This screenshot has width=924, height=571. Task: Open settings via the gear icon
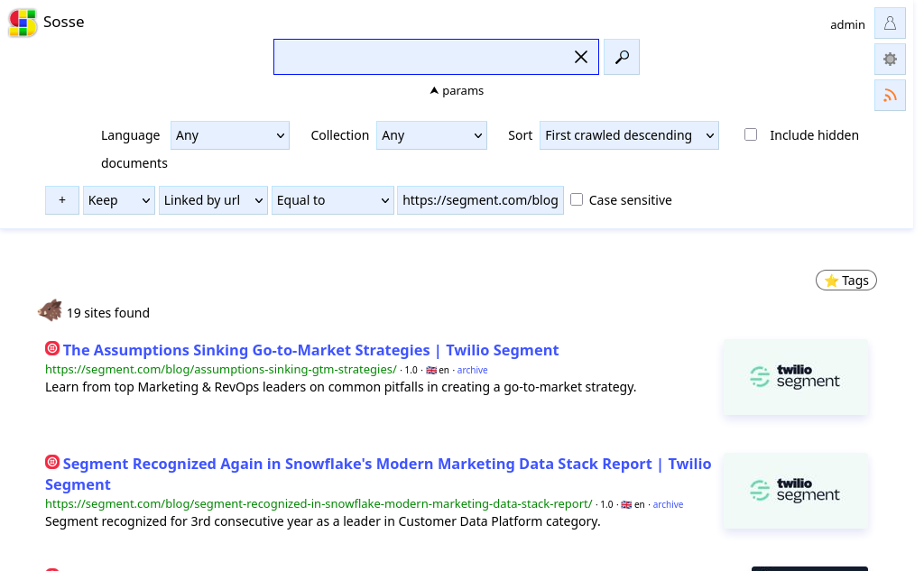click(890, 59)
